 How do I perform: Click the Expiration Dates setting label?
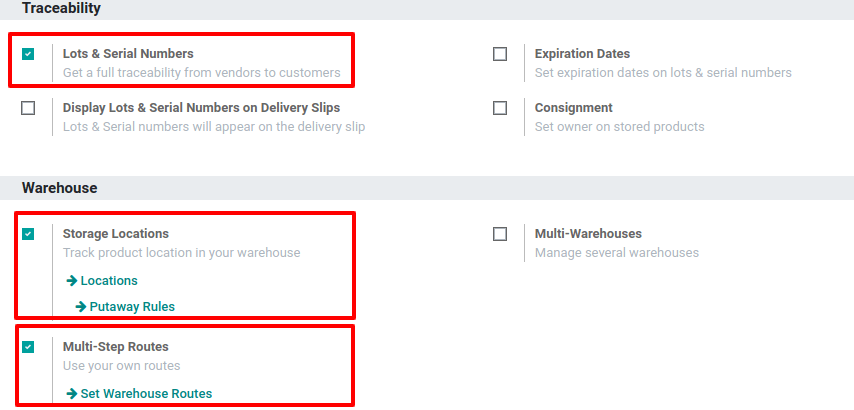tap(582, 54)
